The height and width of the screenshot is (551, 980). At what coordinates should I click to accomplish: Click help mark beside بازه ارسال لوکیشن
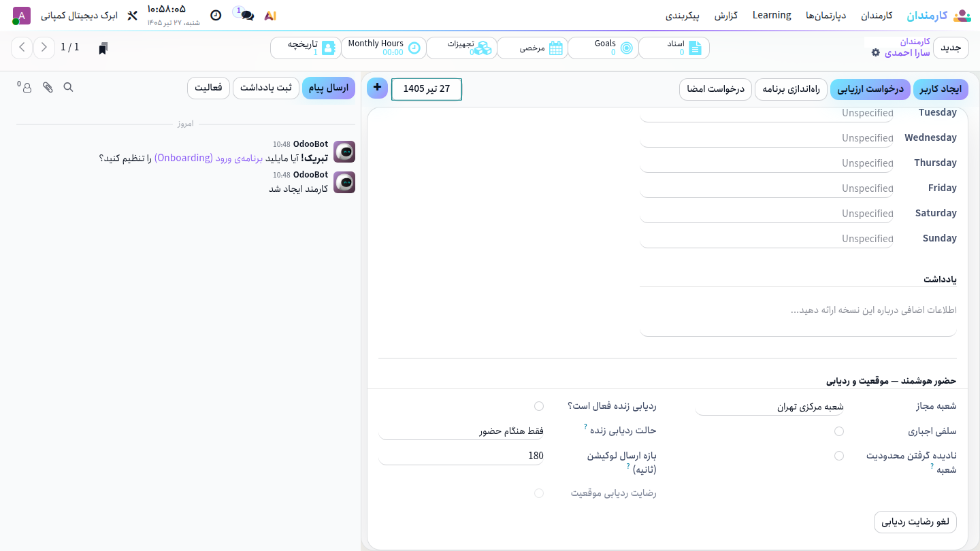628,466
